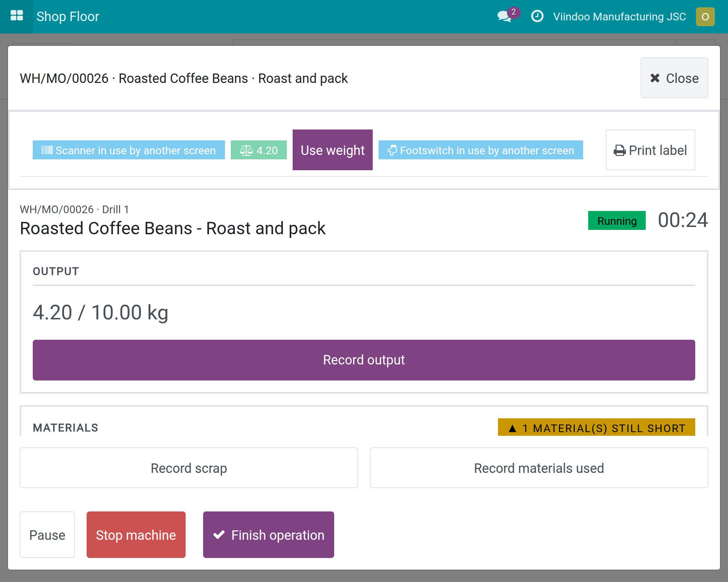Open the conversations chat icon
728x582 pixels.
tap(505, 16)
